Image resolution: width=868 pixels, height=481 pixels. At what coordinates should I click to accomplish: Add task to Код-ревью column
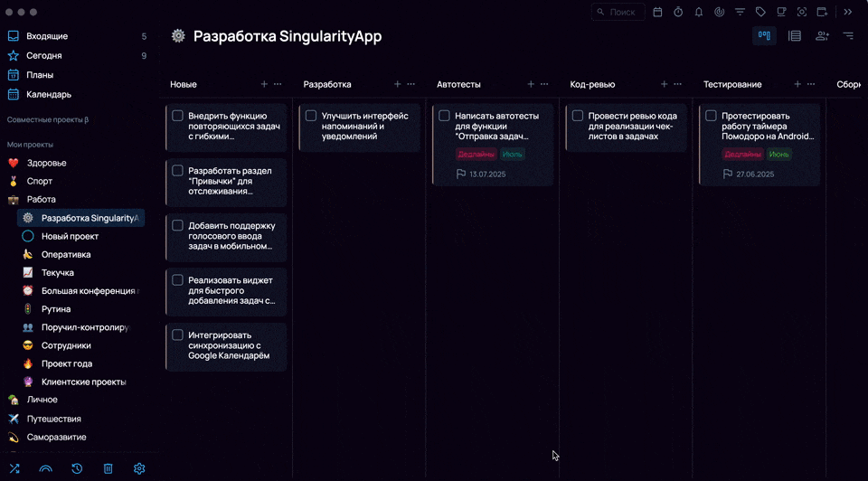coord(665,84)
